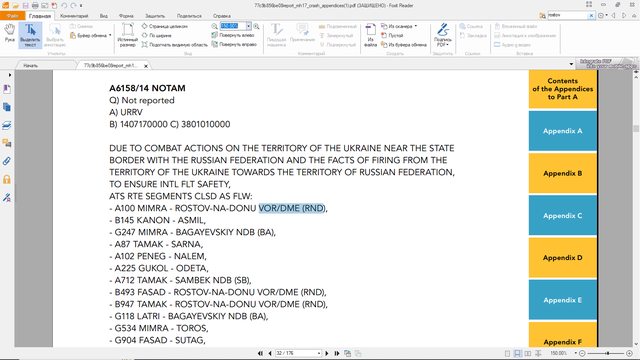Click zoom in plus button in status bar
640x360 pixels.
(630, 353)
